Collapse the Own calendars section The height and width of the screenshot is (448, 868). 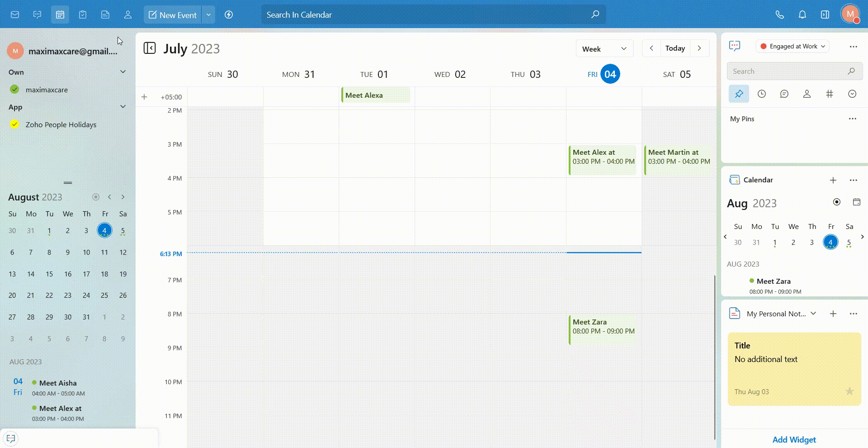click(x=123, y=72)
